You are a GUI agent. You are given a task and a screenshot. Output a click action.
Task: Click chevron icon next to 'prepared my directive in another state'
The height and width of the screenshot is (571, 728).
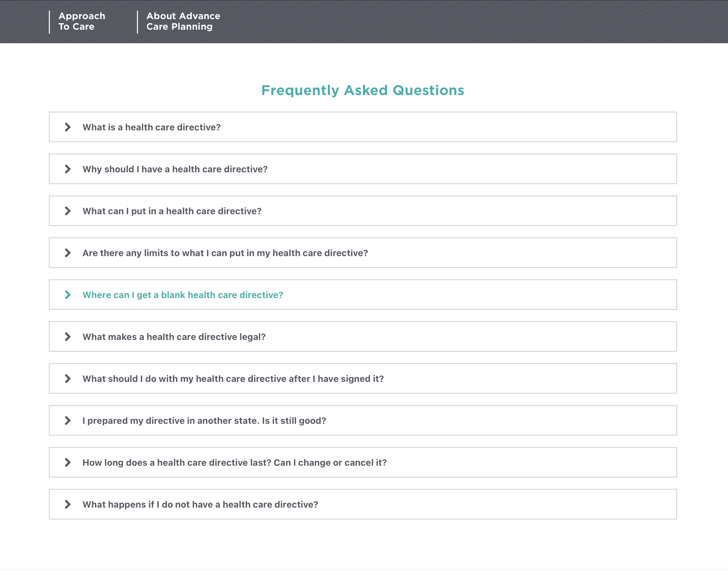point(68,420)
